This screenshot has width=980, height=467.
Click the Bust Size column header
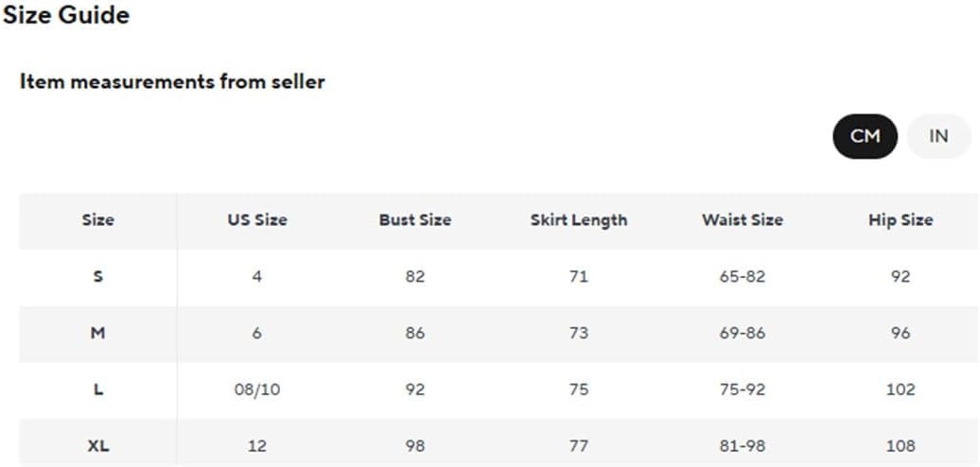coord(415,219)
